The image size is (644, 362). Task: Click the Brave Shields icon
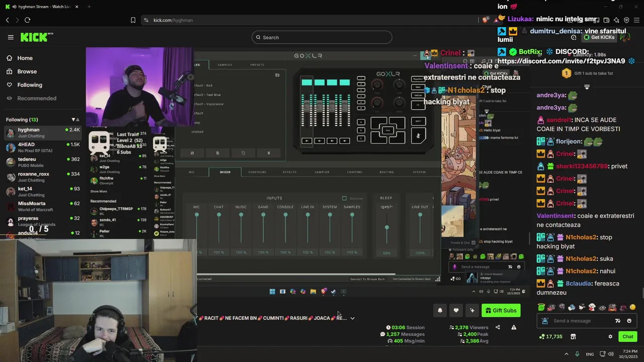click(x=486, y=20)
